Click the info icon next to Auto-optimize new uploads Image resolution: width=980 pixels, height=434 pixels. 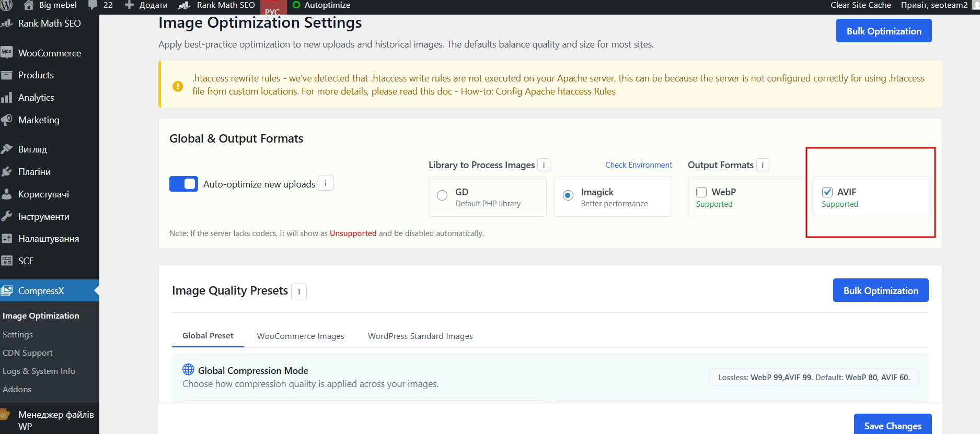pyautogui.click(x=326, y=183)
